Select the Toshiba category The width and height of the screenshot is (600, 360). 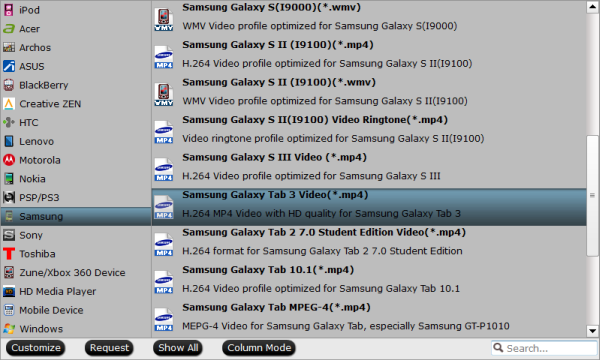76,254
